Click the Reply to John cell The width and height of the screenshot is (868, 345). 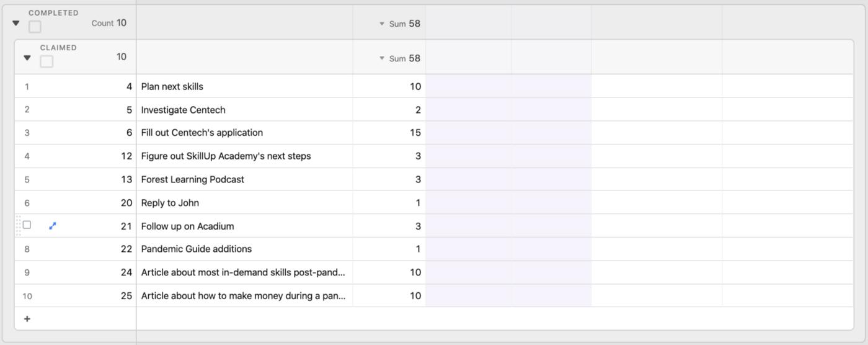click(244, 203)
